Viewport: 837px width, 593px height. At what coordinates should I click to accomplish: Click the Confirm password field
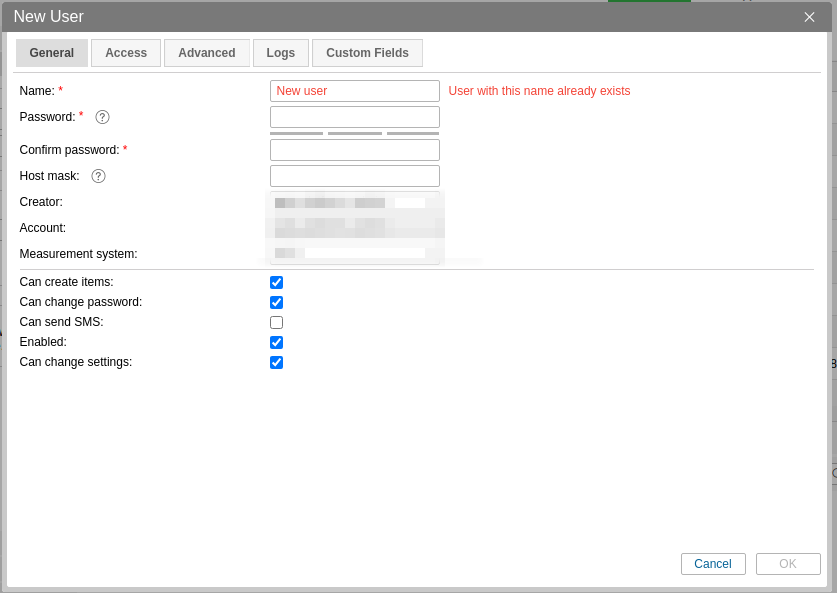click(354, 150)
